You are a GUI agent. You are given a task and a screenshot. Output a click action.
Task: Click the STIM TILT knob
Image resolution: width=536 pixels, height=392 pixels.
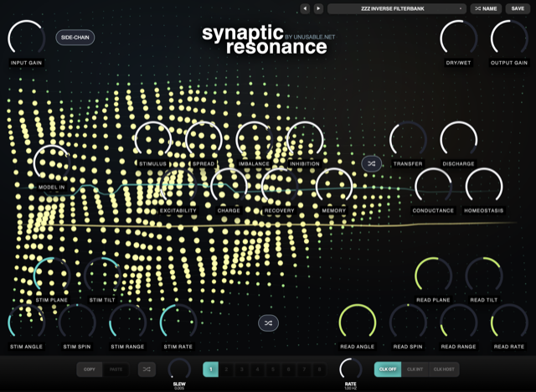tap(102, 276)
